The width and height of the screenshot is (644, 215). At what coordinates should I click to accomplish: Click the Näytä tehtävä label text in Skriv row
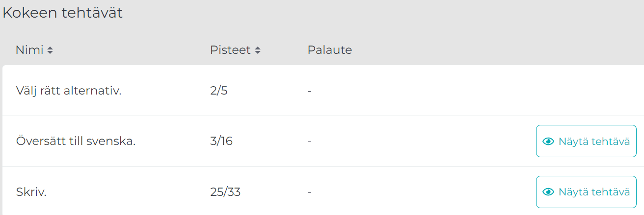[x=594, y=192]
